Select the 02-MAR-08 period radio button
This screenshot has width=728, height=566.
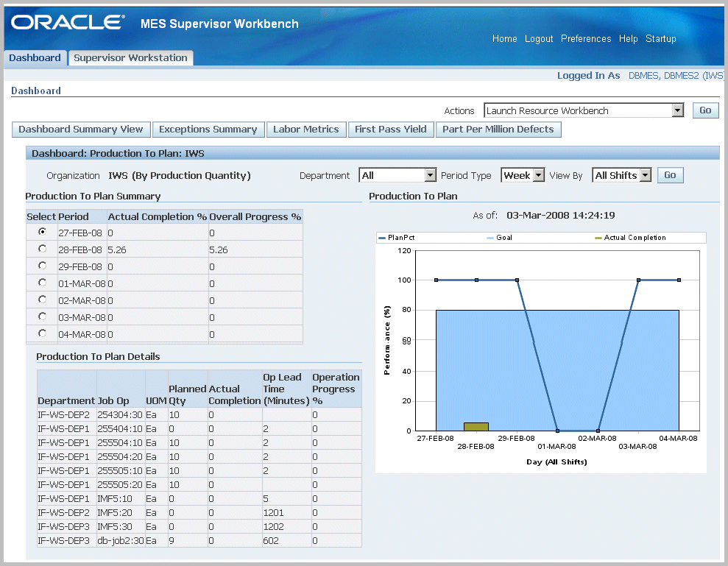[42, 299]
